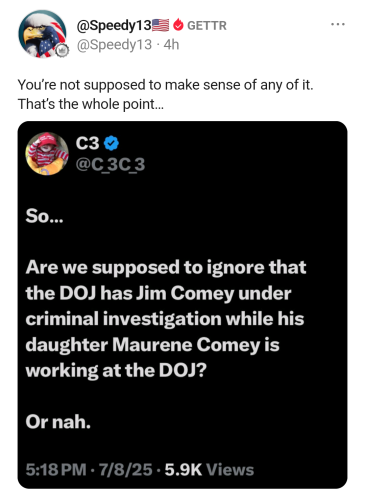Click the "Or nah." closing line
The image size is (365, 500).
58,422
